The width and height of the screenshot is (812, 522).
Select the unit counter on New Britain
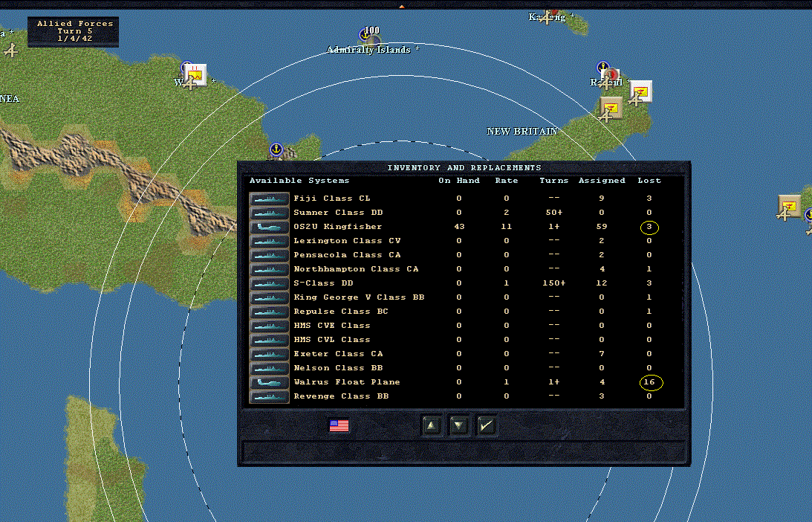point(611,109)
